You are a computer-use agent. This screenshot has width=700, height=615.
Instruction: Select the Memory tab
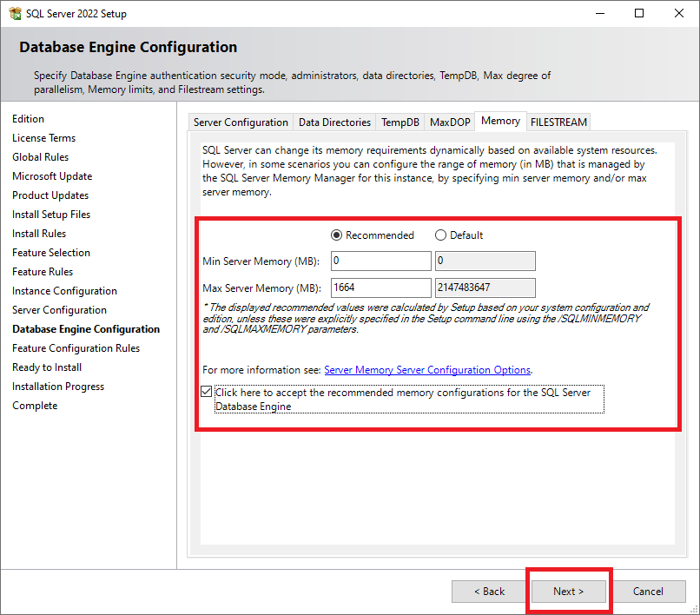click(x=500, y=121)
